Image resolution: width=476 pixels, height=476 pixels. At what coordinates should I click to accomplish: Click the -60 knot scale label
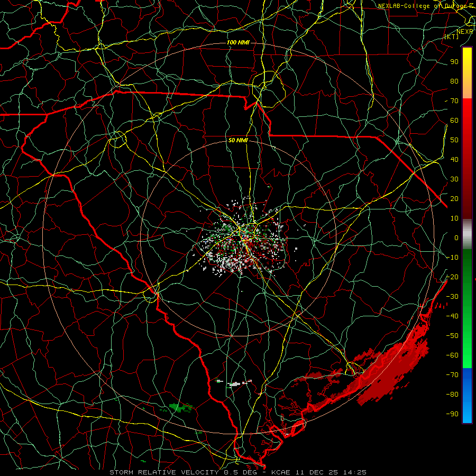452,355
